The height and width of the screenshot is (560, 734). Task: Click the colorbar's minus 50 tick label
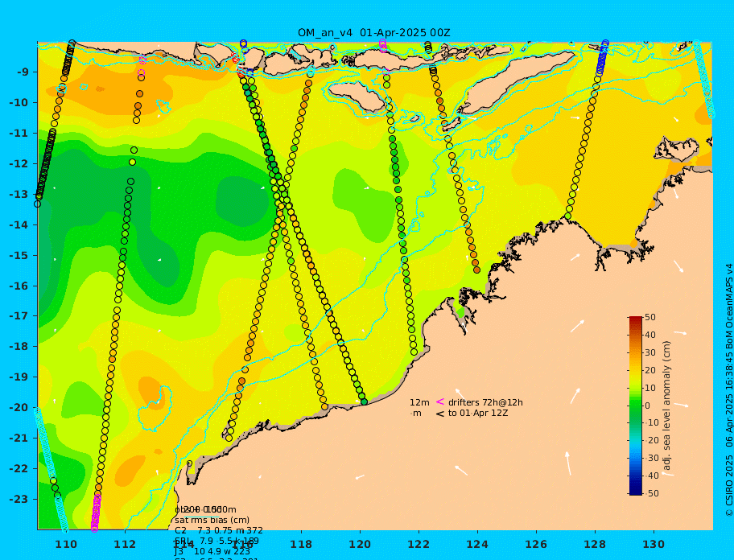[652, 493]
